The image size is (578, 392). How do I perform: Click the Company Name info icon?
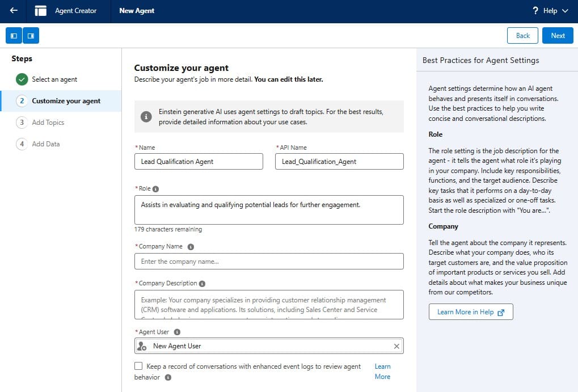(x=191, y=247)
